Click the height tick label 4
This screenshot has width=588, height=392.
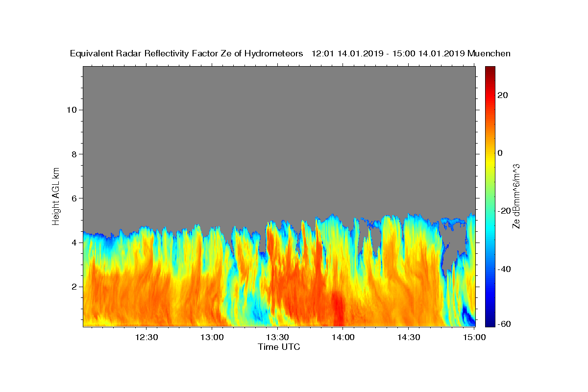(x=73, y=243)
